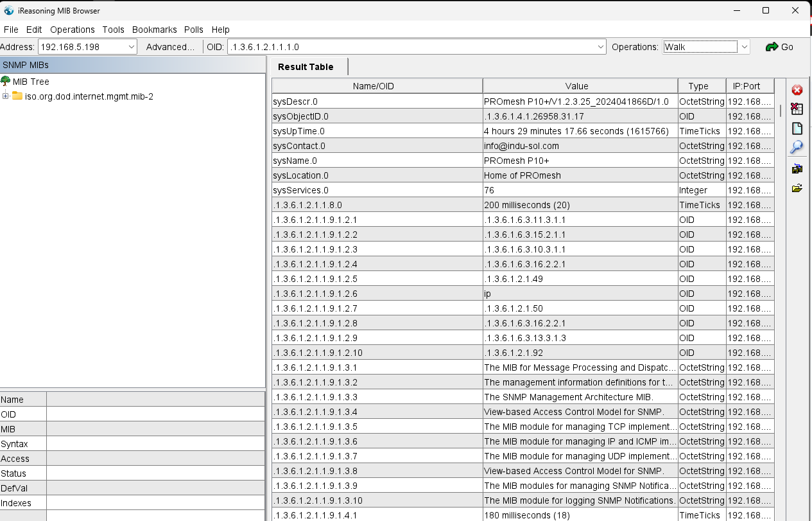Select the sysServices.0 row

(523, 190)
